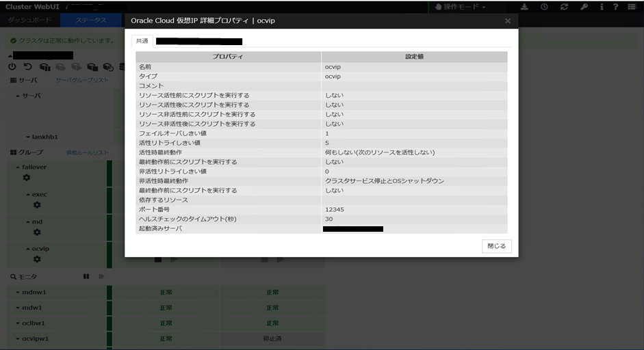This screenshot has height=350, width=644.
Task: Open settings gear under failover group
Action: click(27, 178)
